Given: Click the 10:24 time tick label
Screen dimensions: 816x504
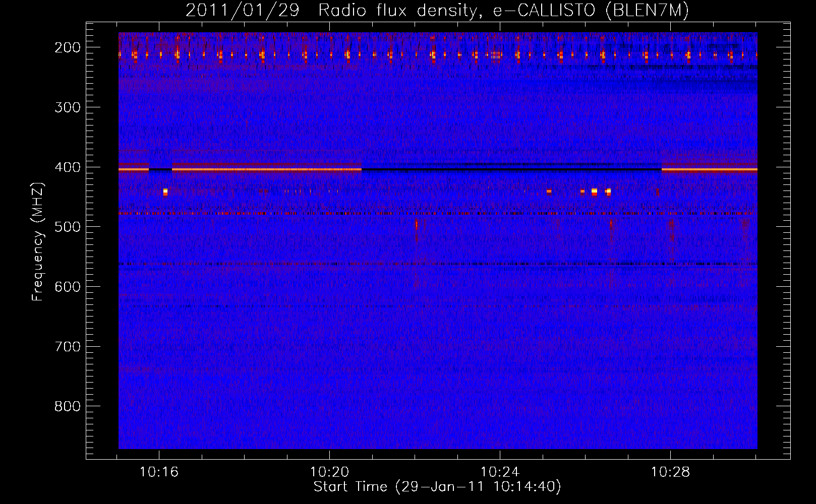Looking at the screenshot, I should coord(500,472).
